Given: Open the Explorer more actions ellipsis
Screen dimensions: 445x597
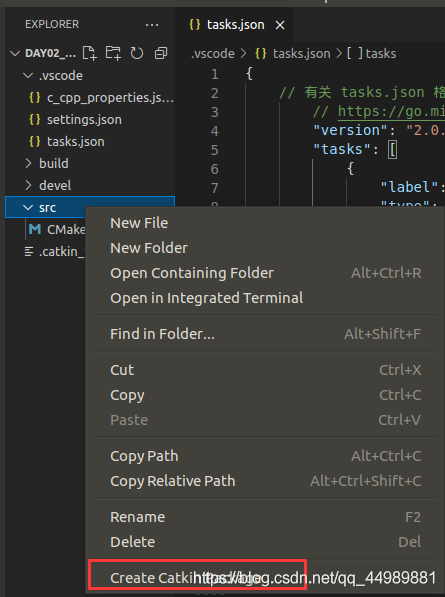Looking at the screenshot, I should (x=152, y=25).
